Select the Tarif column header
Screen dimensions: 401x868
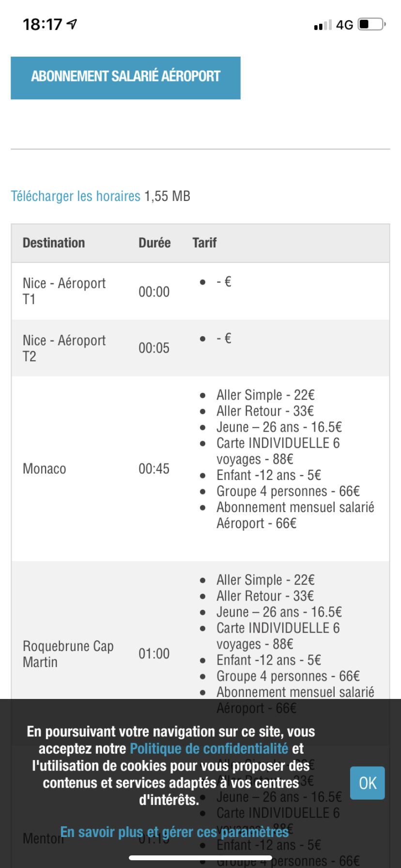pos(204,243)
